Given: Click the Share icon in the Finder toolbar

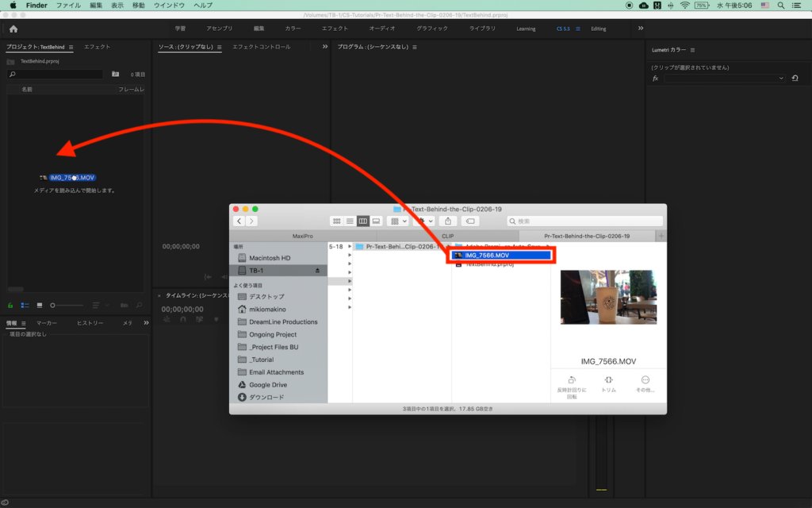Looking at the screenshot, I should click(448, 222).
